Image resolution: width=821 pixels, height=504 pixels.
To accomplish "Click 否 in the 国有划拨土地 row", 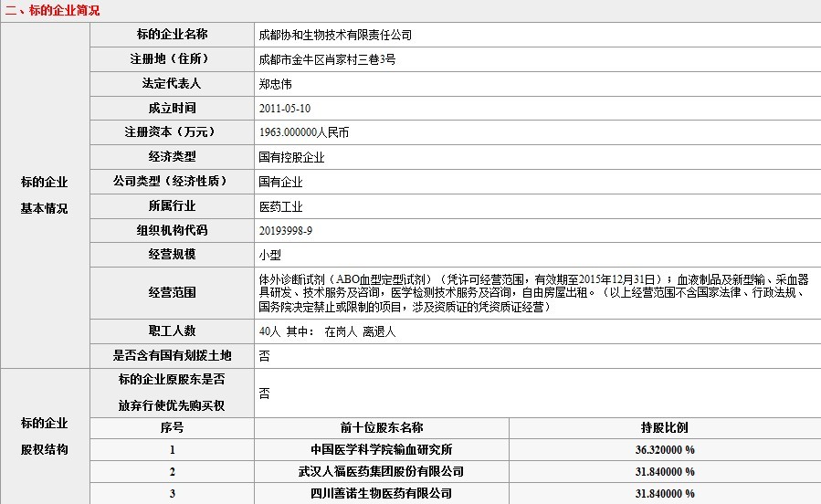I will pos(265,356).
